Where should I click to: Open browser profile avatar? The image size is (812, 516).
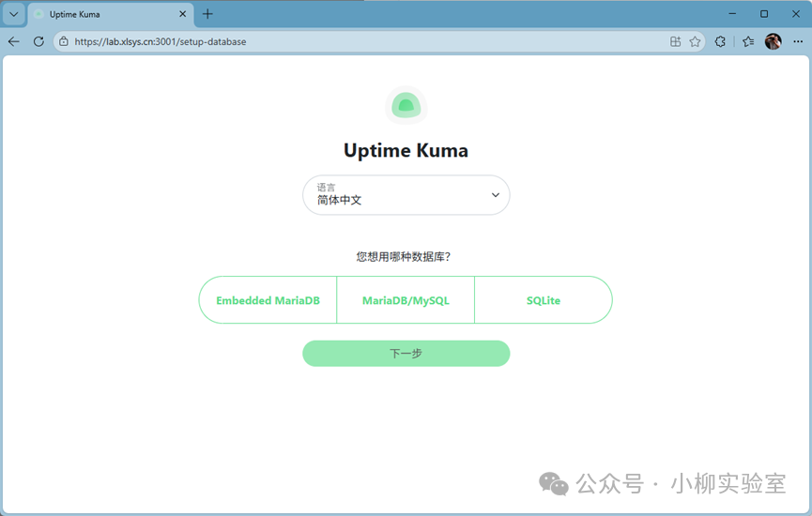coord(774,41)
